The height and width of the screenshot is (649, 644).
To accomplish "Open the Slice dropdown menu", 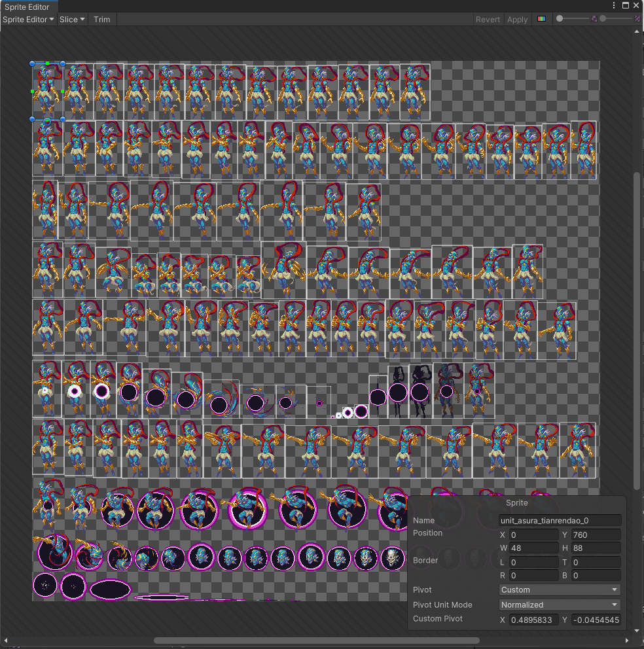I will 71,20.
